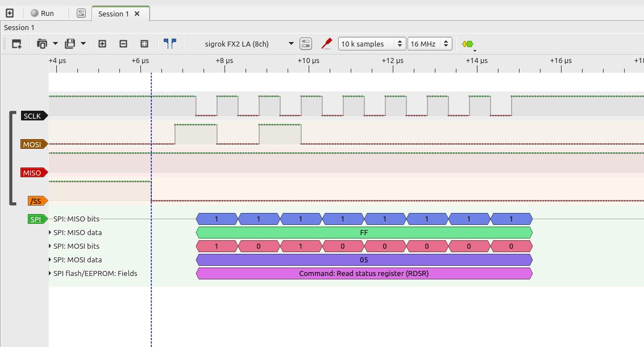644x347 pixels.
Task: Select the /SS channel label
Action: [x=38, y=201]
